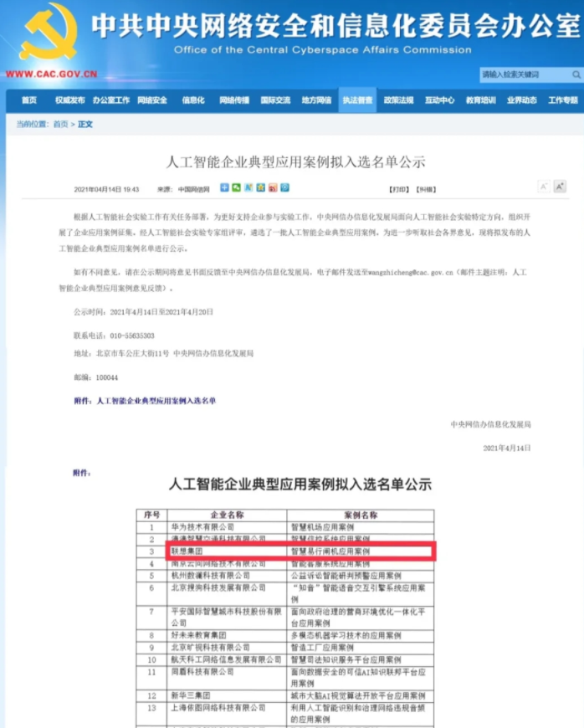This screenshot has width=584, height=728.
Task: Open the 网络安全 navigation item
Action: click(152, 100)
